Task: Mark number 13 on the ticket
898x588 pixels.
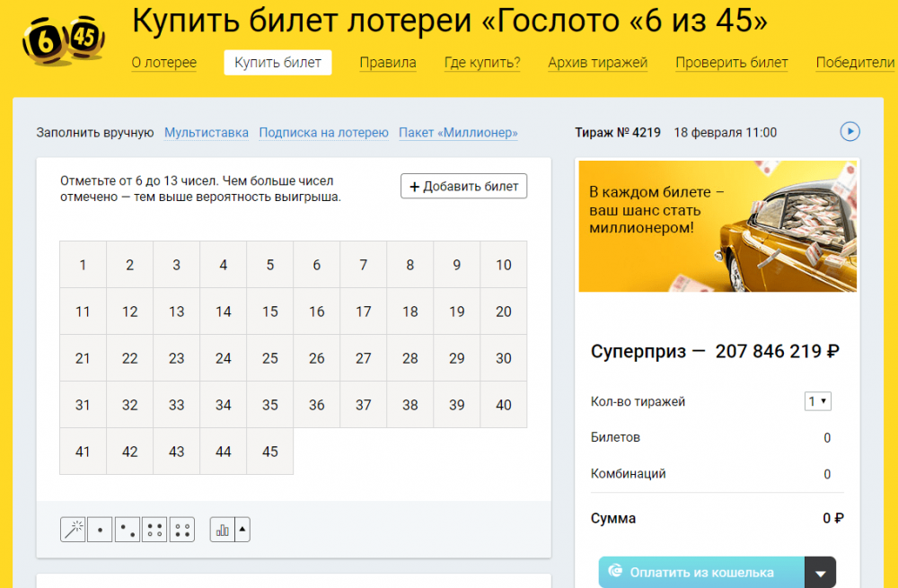Action: click(x=176, y=312)
